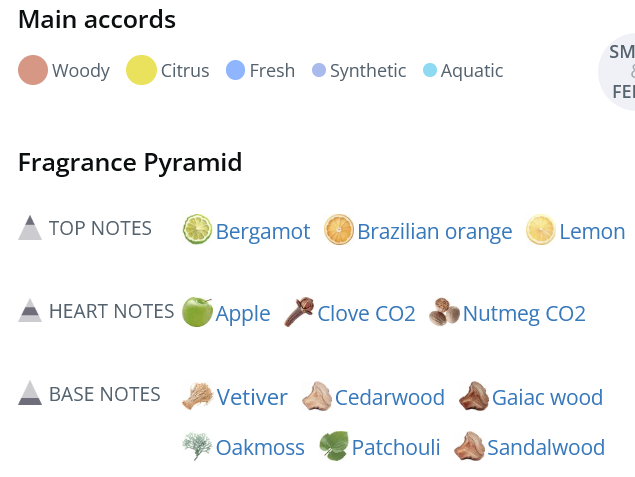
Task: Click the Lemon slice icon
Action: 541,230
